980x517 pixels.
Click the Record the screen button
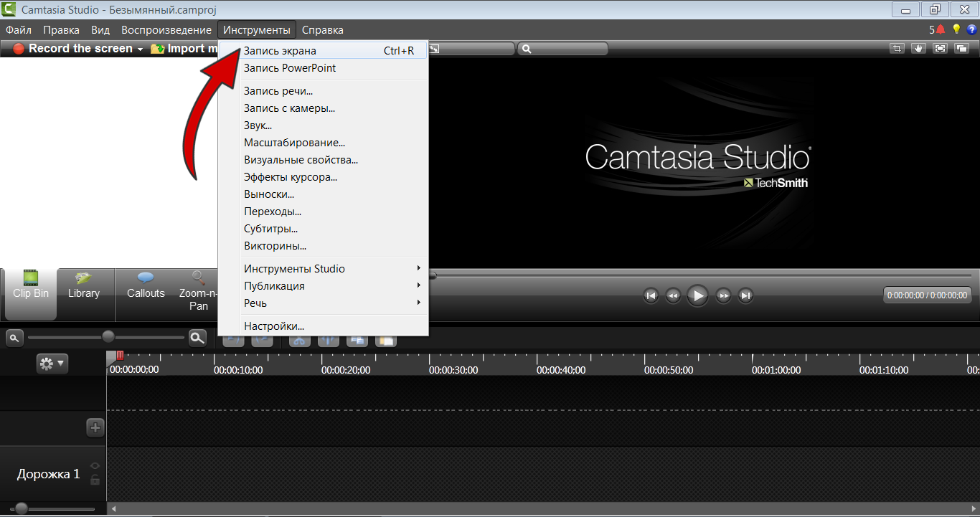[72, 49]
